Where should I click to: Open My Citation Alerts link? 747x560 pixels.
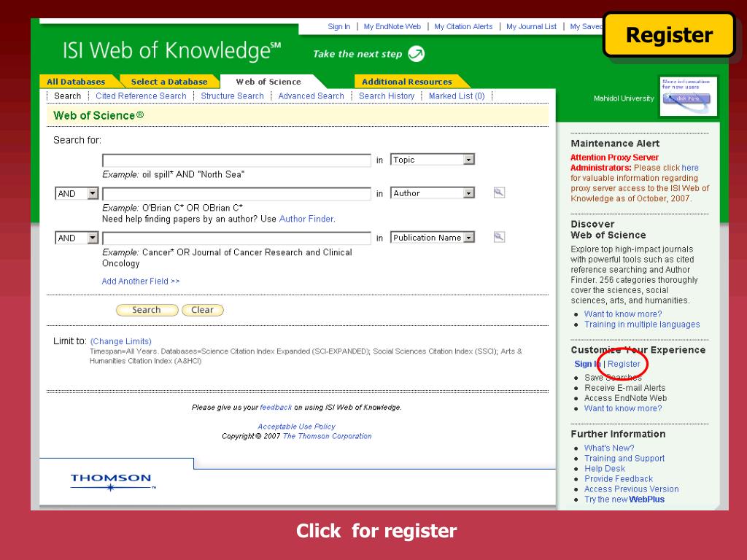coord(463,27)
